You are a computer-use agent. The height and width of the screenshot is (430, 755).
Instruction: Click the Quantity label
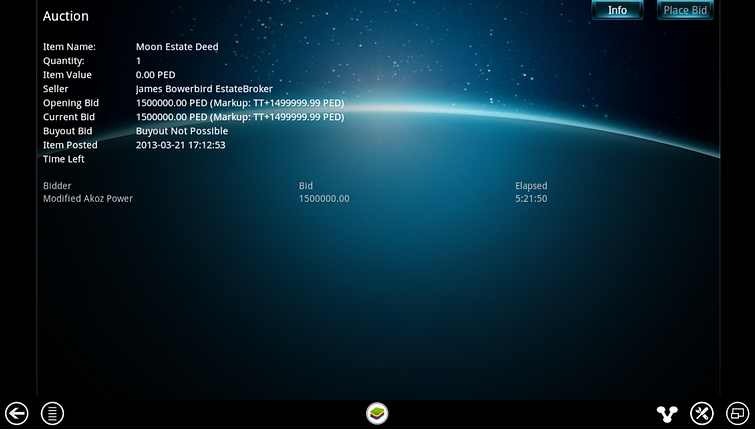(x=64, y=61)
